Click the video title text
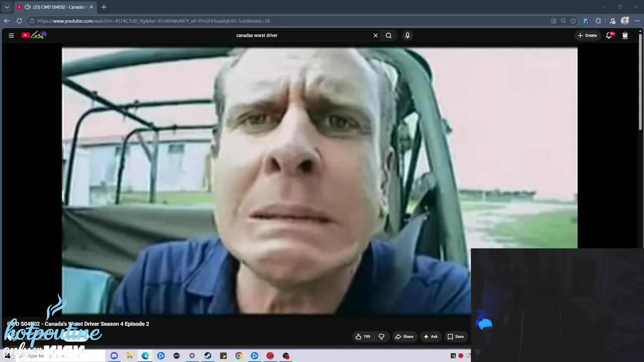Viewport: 644px width, 362px height. (x=78, y=324)
